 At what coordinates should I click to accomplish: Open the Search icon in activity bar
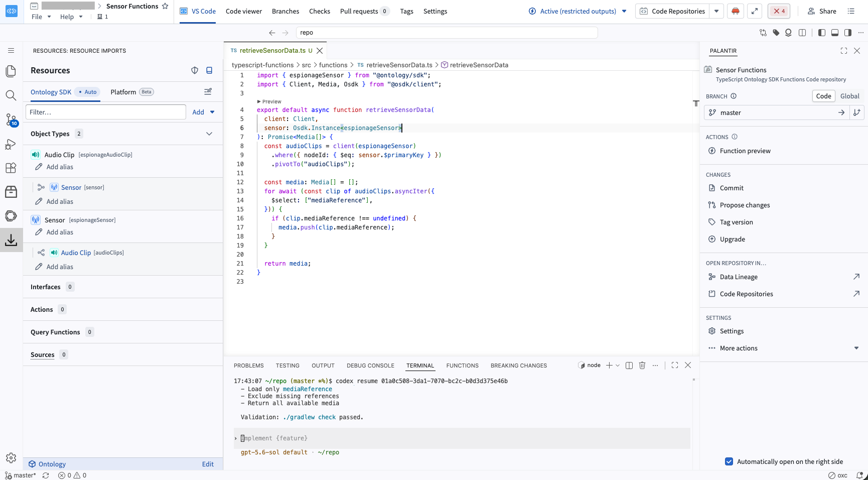click(11, 95)
